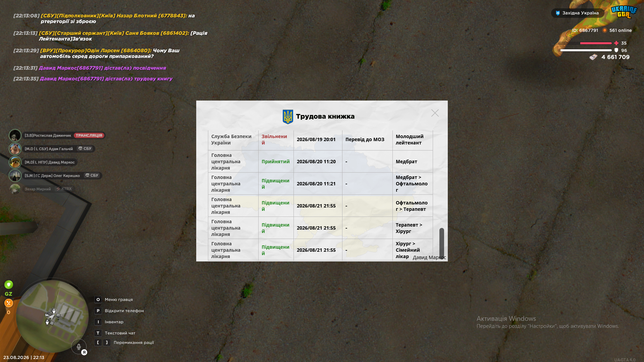644x362 pixels.
Task: Select the Молодший лейтенант rank cell
Action: [x=413, y=140]
